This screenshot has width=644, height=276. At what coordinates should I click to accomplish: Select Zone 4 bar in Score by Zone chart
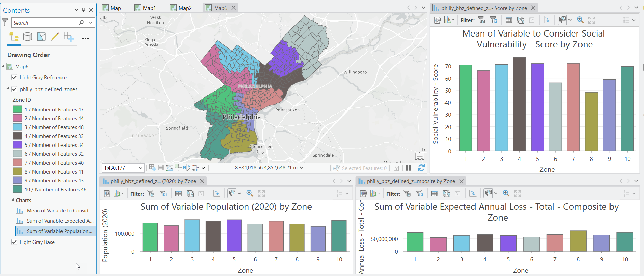[x=519, y=104]
